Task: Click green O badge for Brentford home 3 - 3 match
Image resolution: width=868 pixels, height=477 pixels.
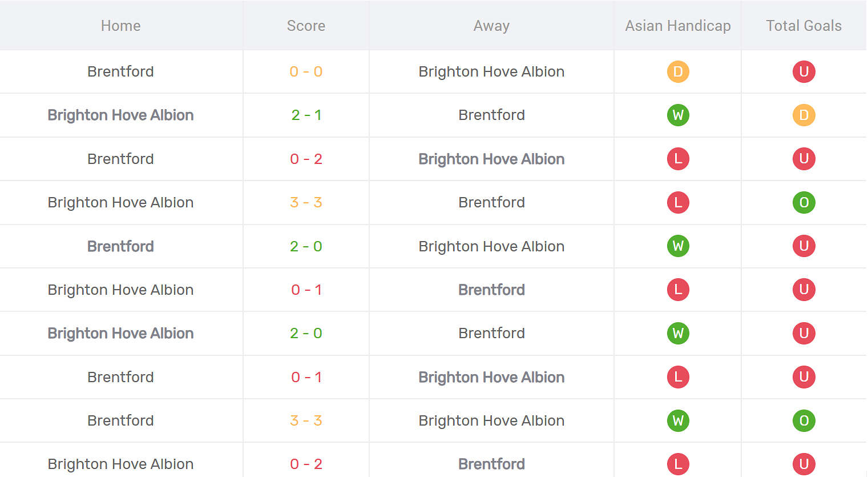Action: tap(804, 421)
